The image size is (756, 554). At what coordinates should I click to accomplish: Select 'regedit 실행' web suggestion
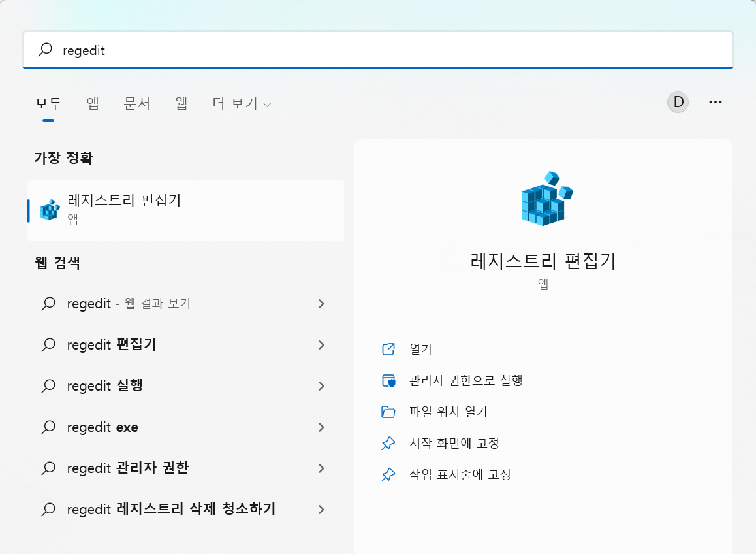tap(185, 385)
